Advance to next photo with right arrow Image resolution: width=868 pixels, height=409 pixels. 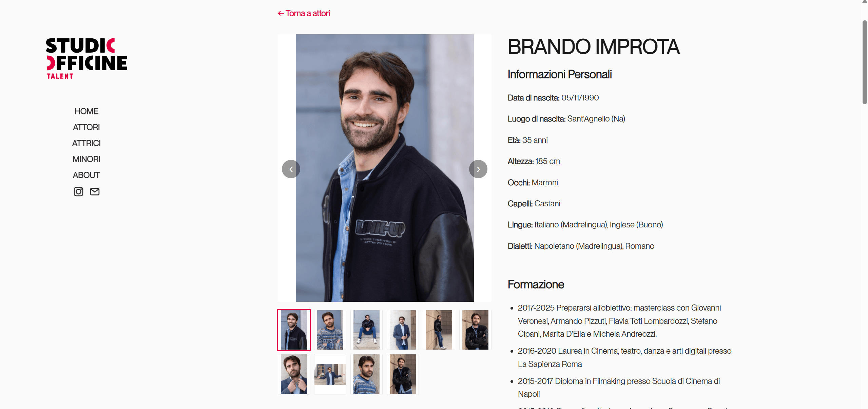(x=478, y=169)
